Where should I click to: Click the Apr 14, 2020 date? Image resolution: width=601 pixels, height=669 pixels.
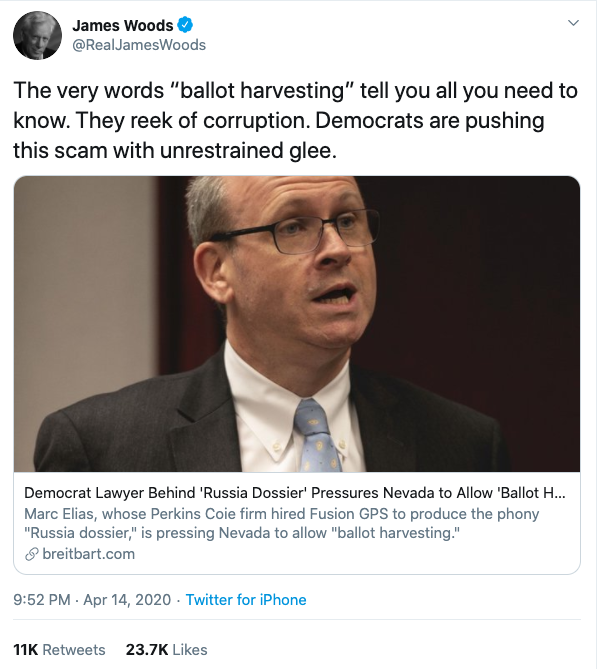coord(126,600)
